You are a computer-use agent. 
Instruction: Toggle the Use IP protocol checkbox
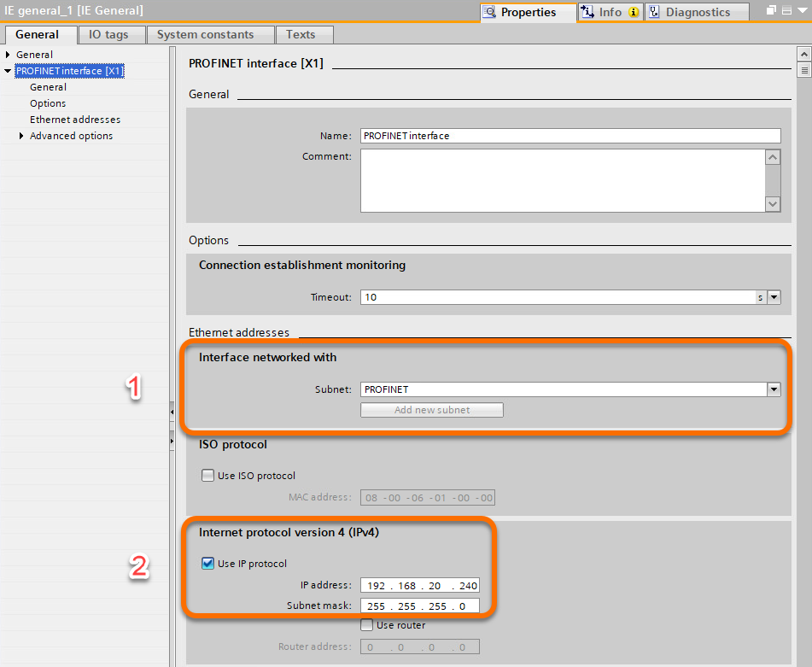[x=207, y=564]
